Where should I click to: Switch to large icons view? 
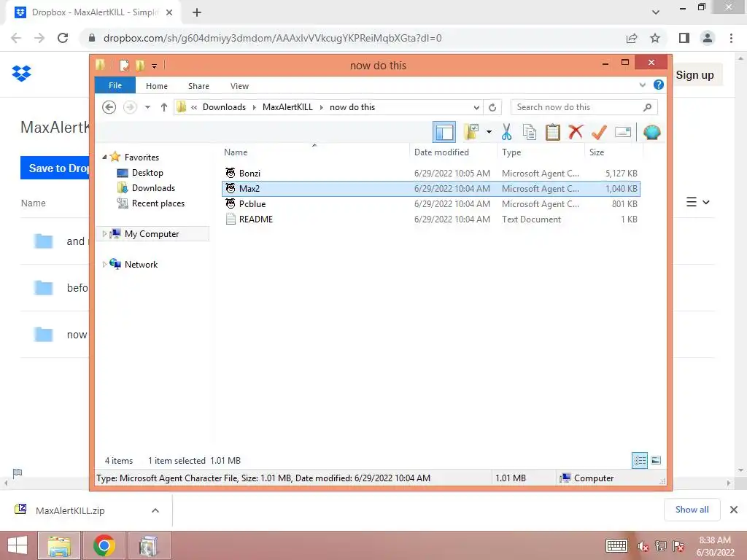coord(656,461)
